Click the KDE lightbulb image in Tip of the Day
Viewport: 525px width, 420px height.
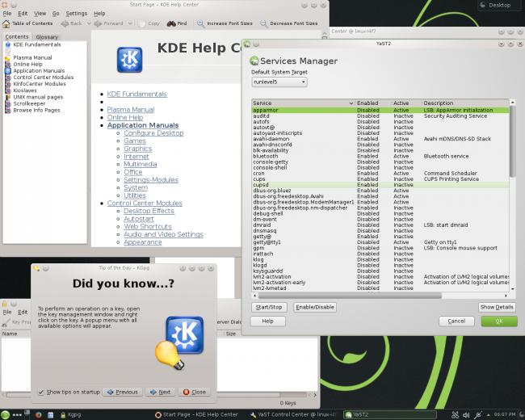[x=180, y=342]
